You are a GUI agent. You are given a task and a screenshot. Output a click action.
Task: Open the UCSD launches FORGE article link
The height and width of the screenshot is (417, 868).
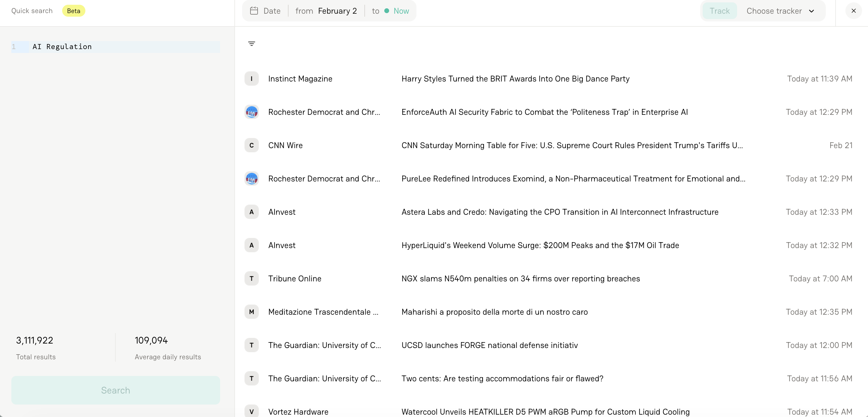(x=490, y=345)
